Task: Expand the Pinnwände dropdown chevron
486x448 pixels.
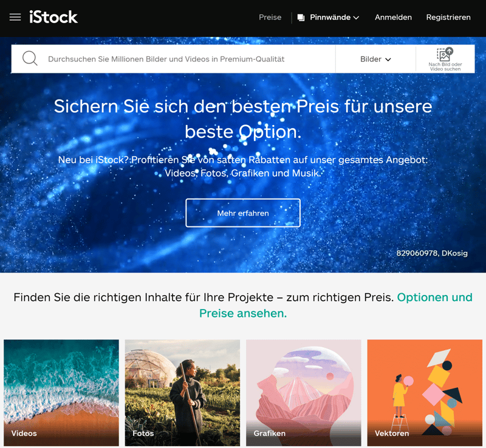Action: pyautogui.click(x=356, y=18)
